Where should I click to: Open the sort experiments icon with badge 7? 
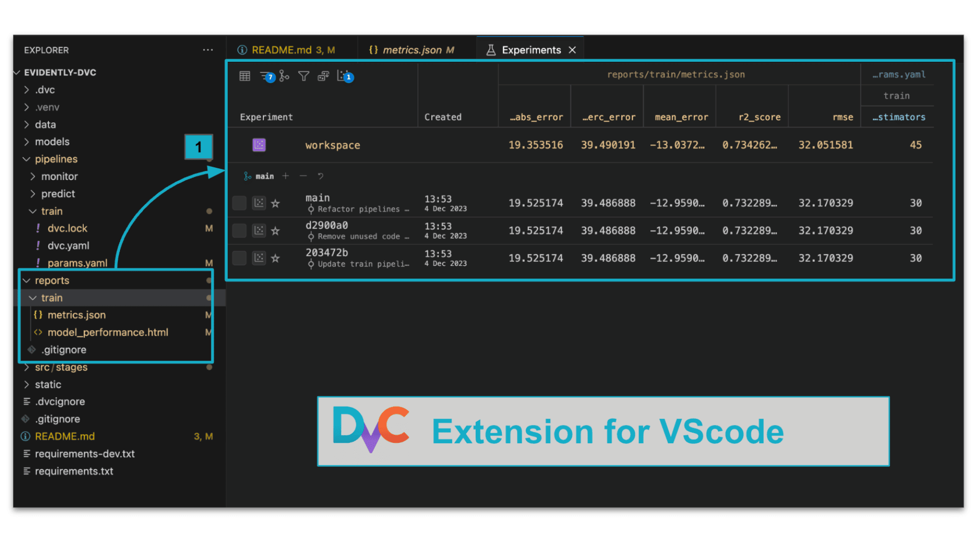266,77
